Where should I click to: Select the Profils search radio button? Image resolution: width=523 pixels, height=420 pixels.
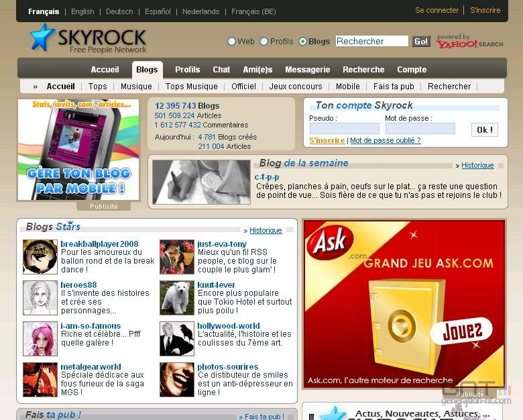point(264,42)
